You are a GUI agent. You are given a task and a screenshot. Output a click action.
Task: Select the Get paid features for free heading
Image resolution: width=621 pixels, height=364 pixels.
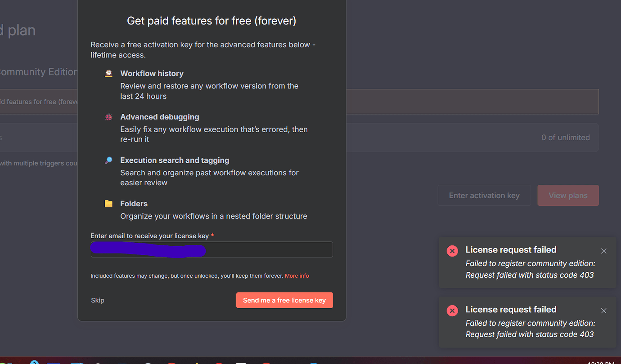point(211,21)
